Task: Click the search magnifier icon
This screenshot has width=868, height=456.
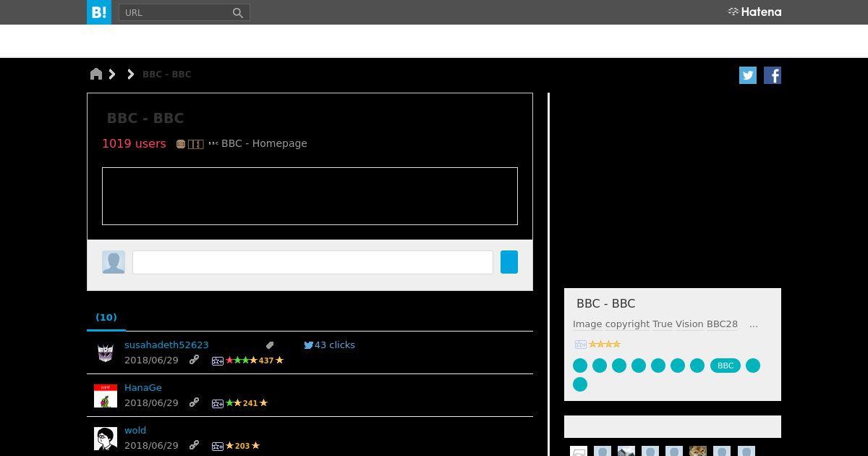Action: 237,12
